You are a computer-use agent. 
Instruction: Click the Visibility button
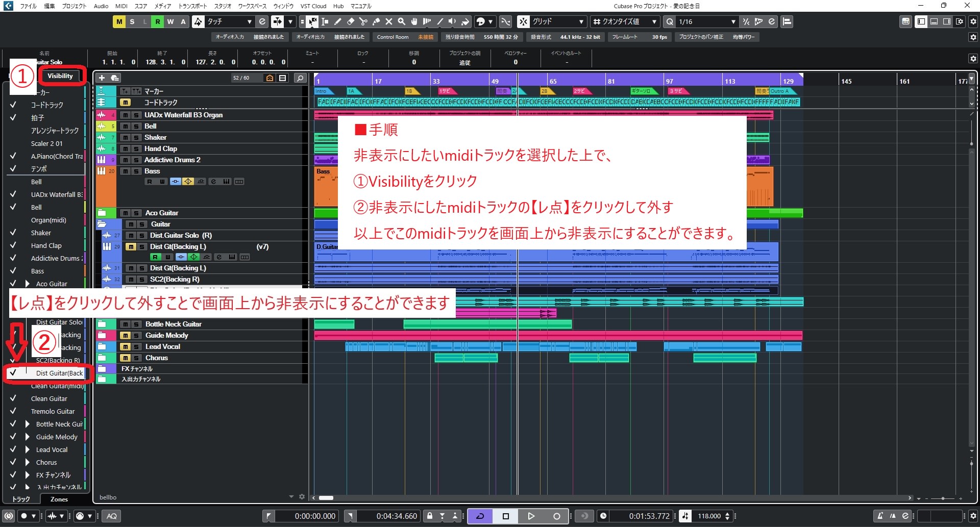click(61, 75)
